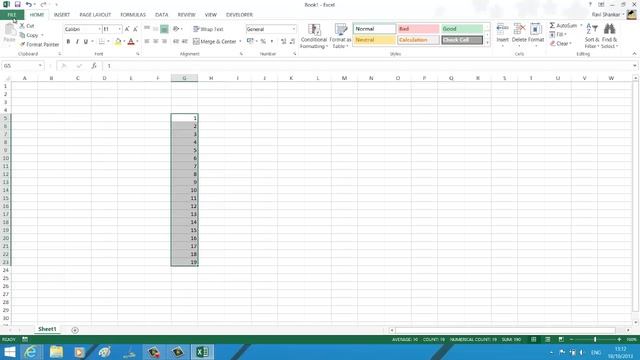Click the Undo arrow icon
This screenshot has height=360, width=640.
(28, 4)
